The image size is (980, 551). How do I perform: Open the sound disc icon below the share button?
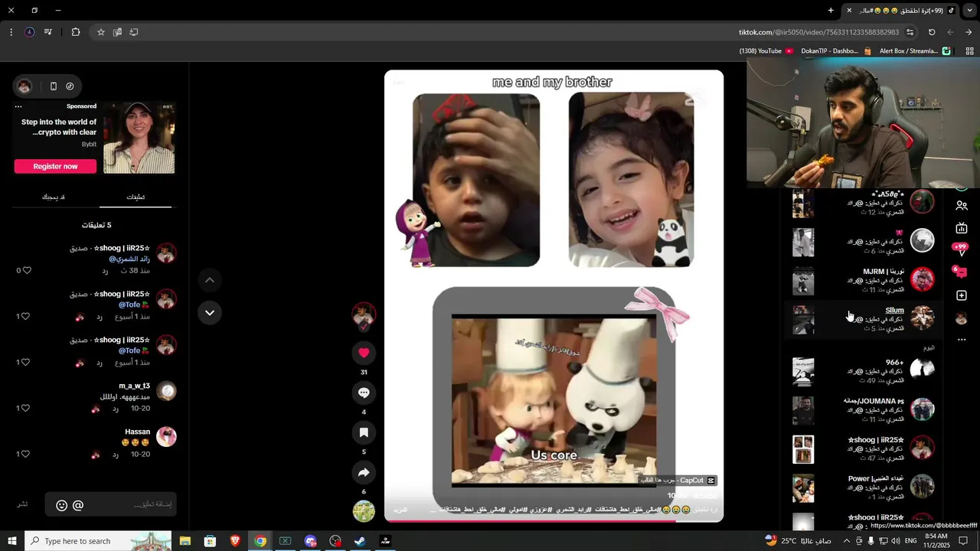[364, 510]
